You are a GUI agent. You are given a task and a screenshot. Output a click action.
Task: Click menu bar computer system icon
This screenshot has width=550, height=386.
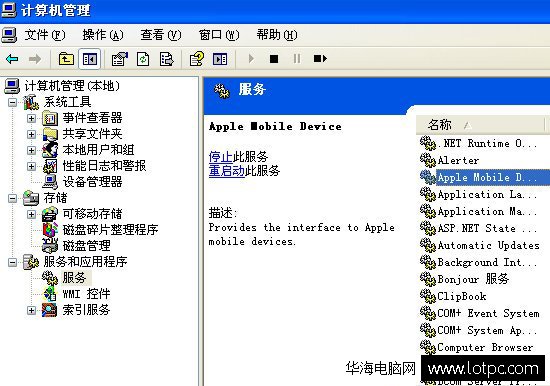[x=9, y=35]
